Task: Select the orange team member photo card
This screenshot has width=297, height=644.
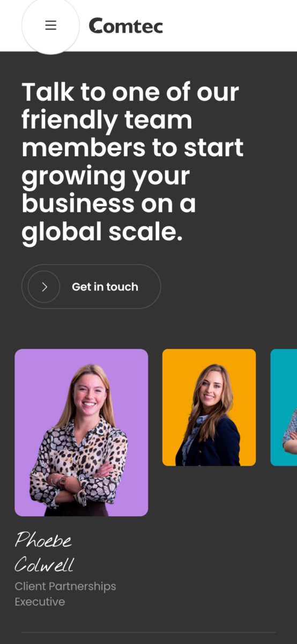Action: coord(209,407)
